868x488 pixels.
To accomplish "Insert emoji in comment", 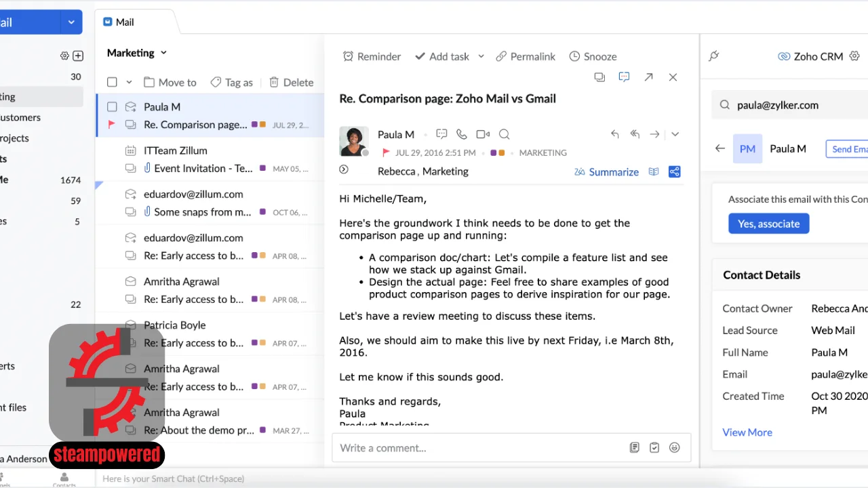I will 674,447.
